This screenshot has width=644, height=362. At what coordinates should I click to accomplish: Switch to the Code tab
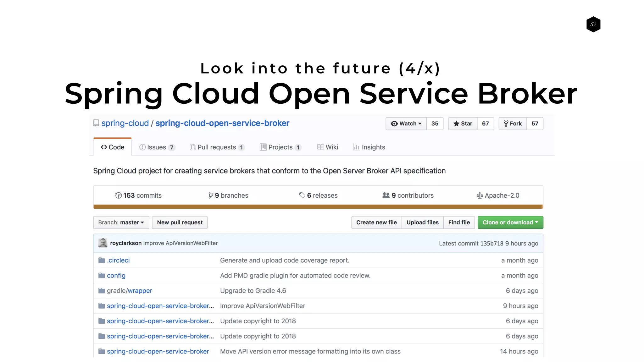[x=112, y=147]
